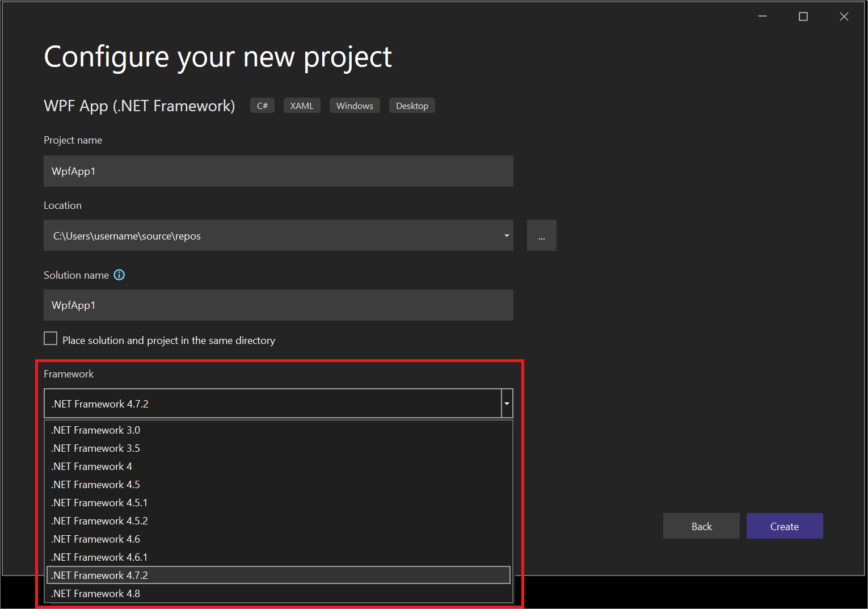Choose the .NET Framework 4.6 entry
The image size is (868, 609).
[279, 539]
